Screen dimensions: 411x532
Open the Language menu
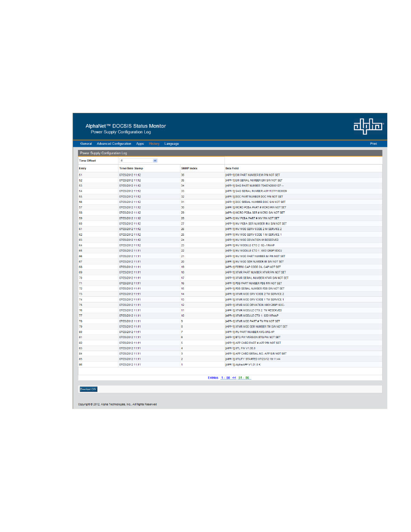point(171,144)
